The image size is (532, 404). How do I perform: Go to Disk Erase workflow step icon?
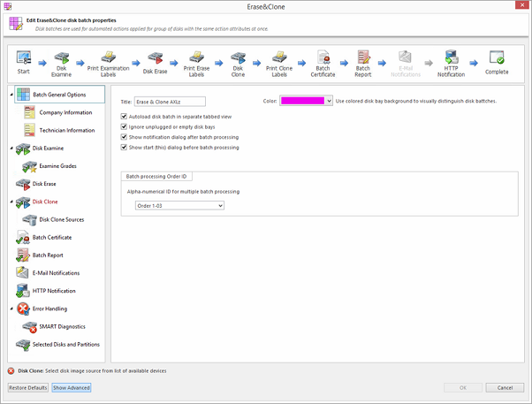pos(155,57)
